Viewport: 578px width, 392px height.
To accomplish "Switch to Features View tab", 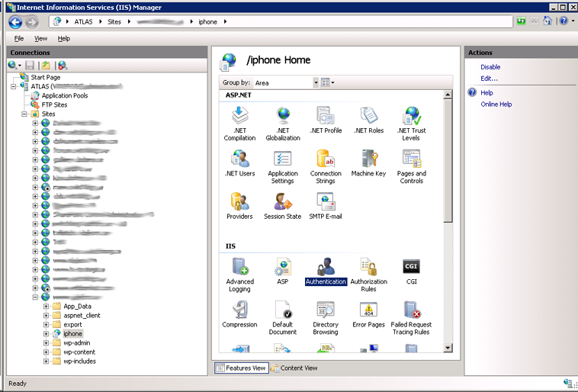I will tap(242, 368).
